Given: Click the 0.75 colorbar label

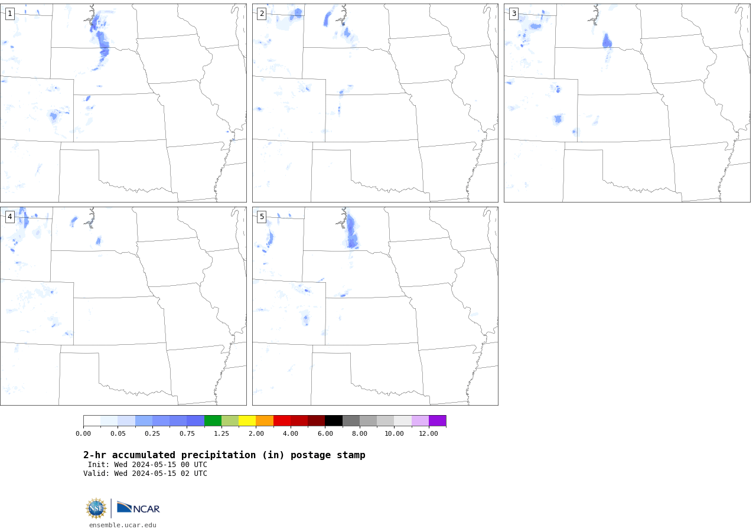Looking at the screenshot, I should [x=187, y=434].
